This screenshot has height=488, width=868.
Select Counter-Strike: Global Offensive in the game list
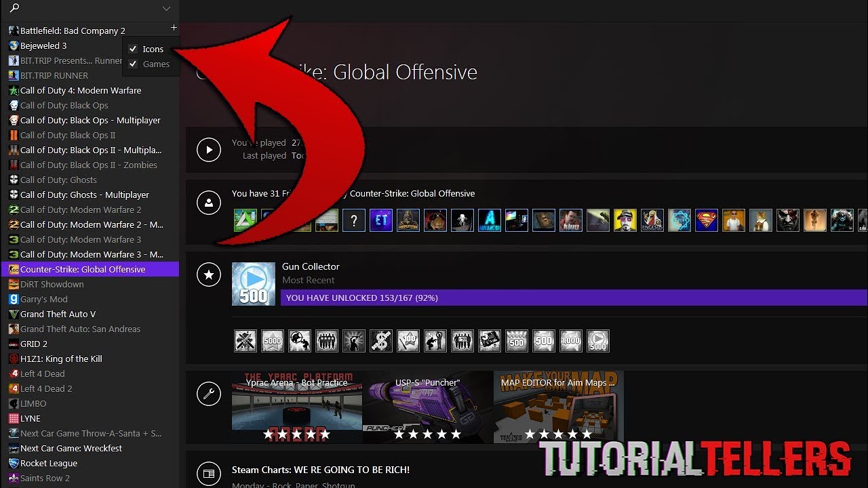(x=90, y=269)
